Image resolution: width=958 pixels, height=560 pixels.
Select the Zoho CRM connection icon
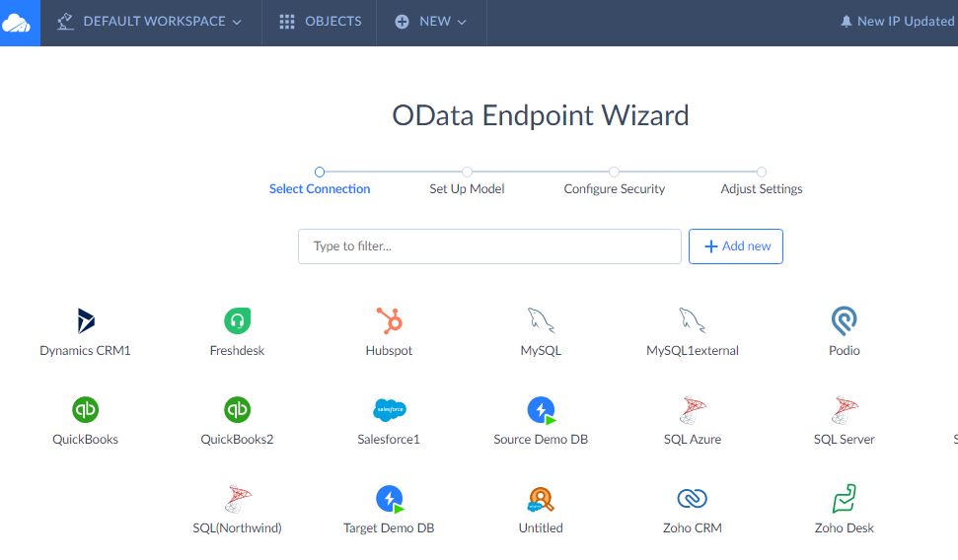pyautogui.click(x=693, y=498)
